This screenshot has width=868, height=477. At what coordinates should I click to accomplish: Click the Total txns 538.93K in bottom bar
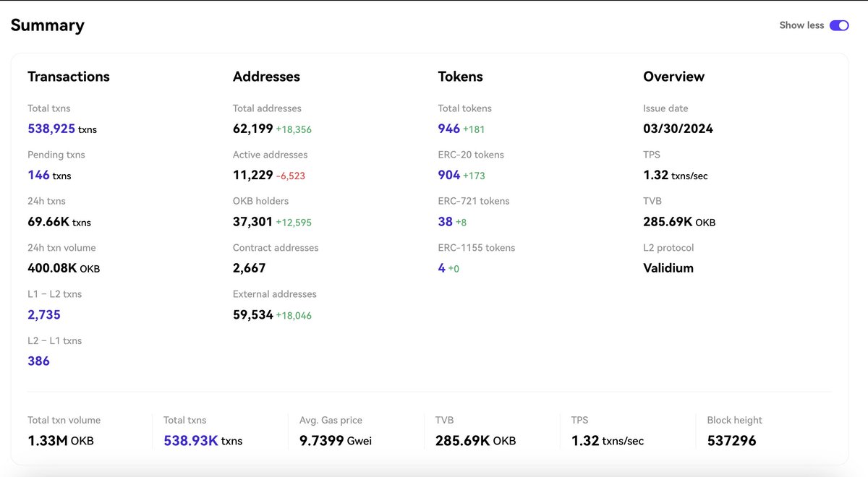[x=189, y=440]
